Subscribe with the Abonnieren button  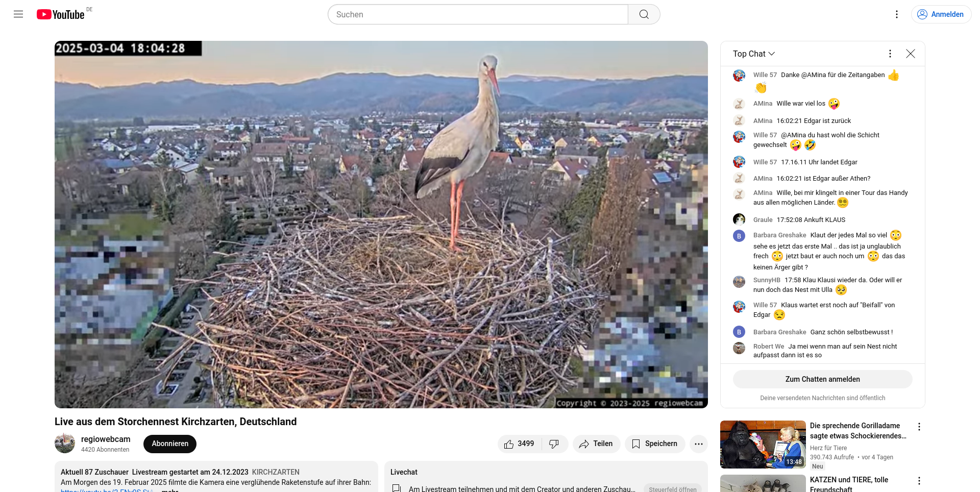pyautogui.click(x=170, y=444)
